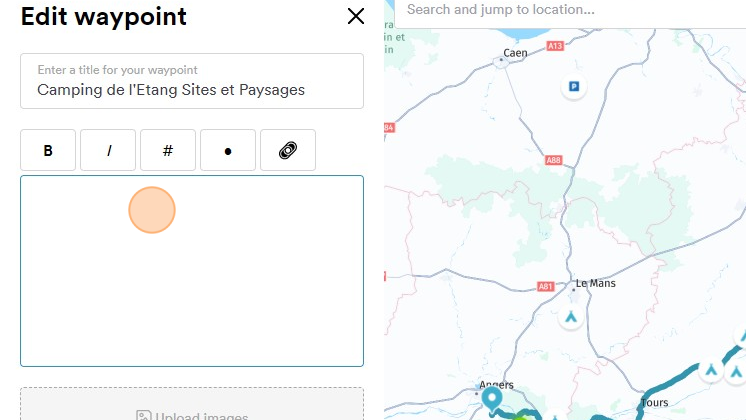Close the Edit waypoint panel

355,16
